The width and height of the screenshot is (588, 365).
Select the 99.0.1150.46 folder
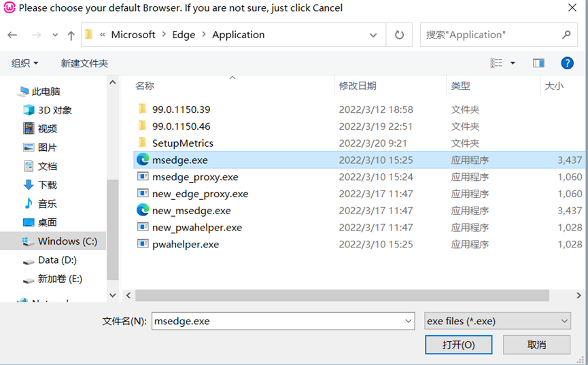click(x=181, y=126)
